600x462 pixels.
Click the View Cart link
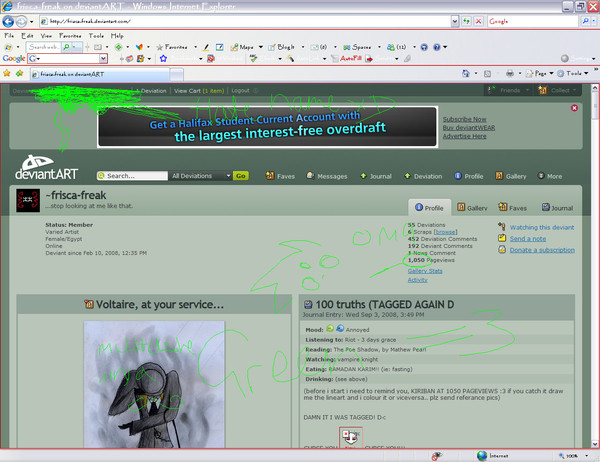coord(199,91)
